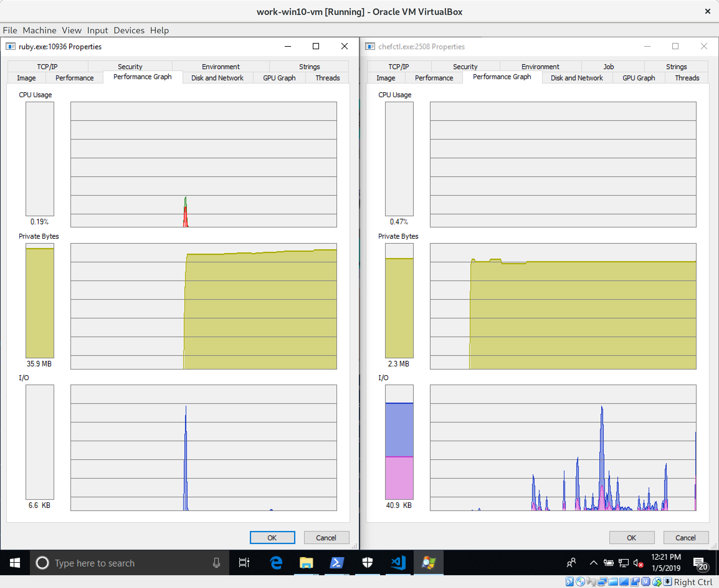Viewport: 719px width, 588px height.
Task: Click the VirtualBox hard disk activity icon
Action: coord(570,581)
